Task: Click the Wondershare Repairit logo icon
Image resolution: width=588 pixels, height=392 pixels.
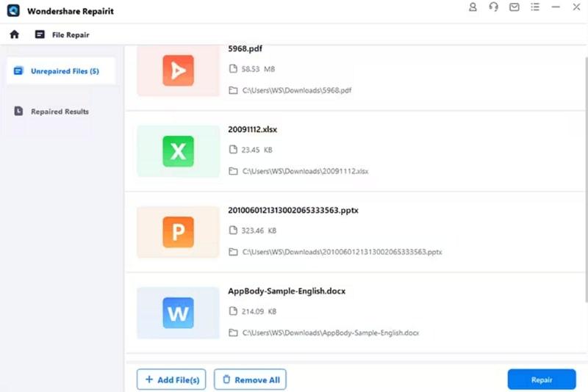Action: (x=13, y=10)
